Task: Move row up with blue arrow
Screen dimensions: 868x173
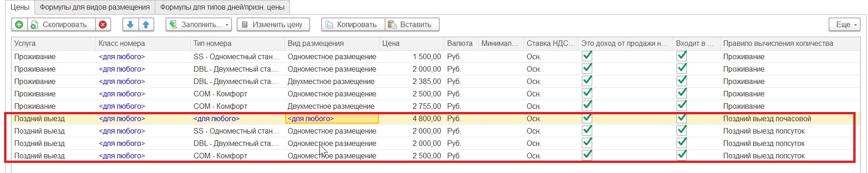Action: point(146,24)
